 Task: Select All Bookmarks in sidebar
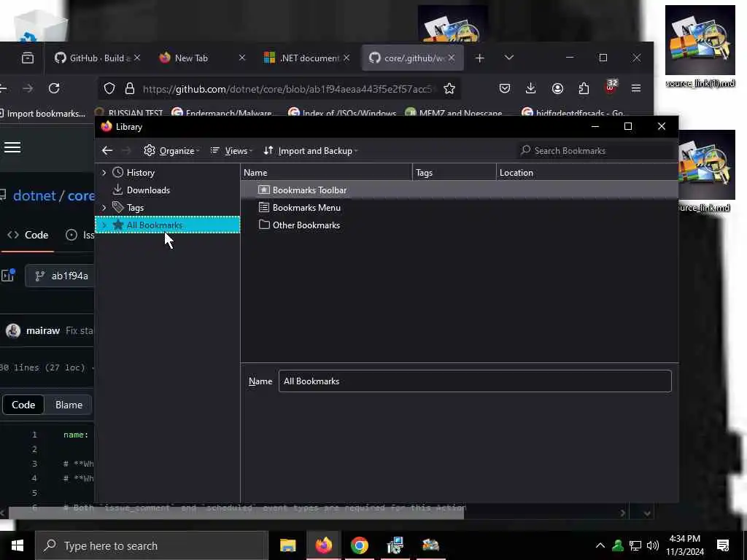point(167,225)
